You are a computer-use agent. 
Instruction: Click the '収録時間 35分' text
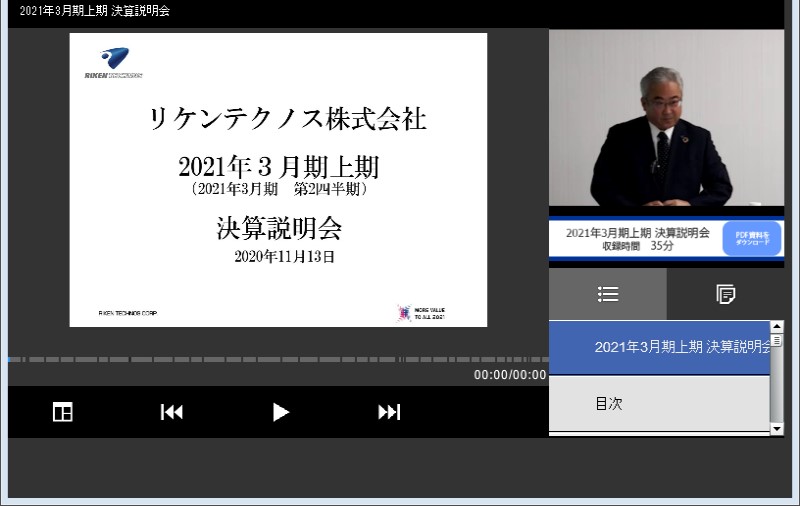coord(637,246)
